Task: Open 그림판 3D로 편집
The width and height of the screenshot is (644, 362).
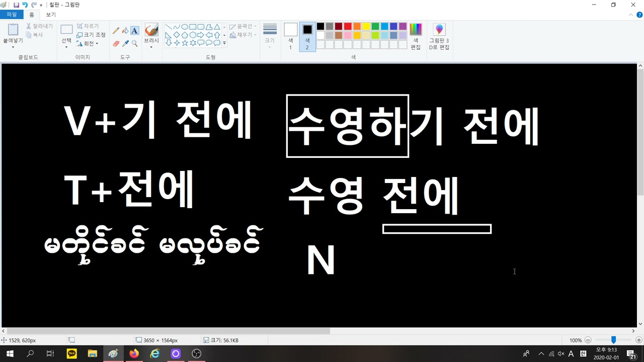Action: [439, 36]
